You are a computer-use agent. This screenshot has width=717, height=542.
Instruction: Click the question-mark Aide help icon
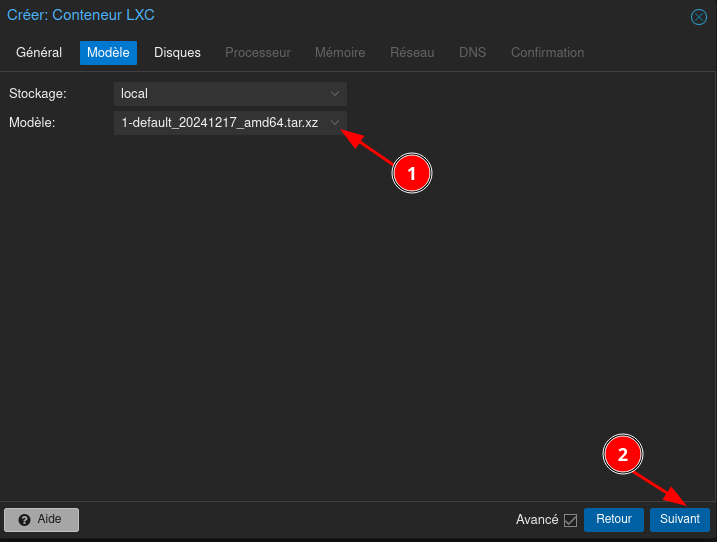tap(24, 520)
